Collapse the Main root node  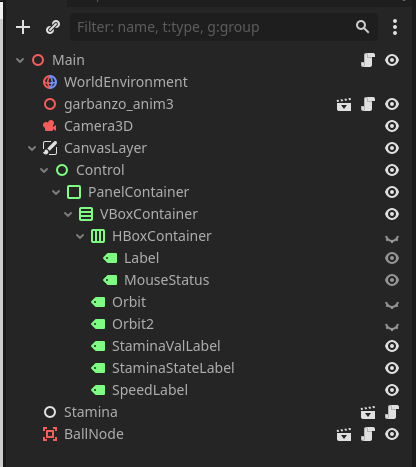(20, 60)
